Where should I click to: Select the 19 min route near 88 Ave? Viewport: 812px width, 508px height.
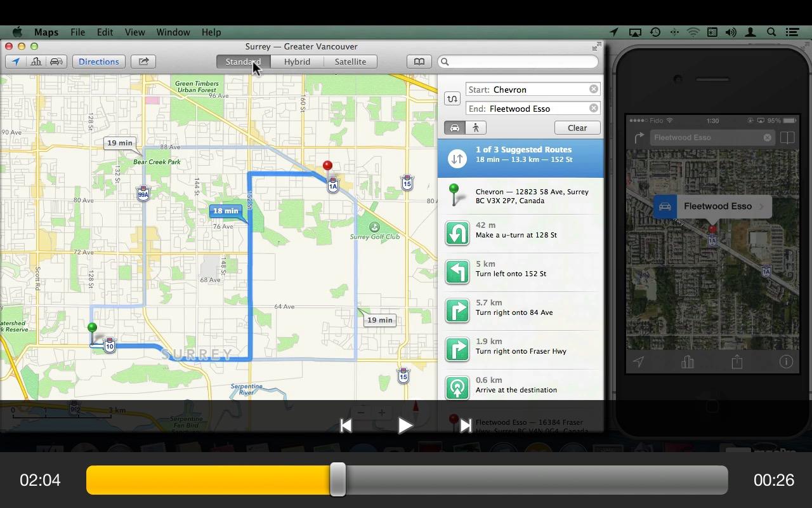click(x=120, y=143)
